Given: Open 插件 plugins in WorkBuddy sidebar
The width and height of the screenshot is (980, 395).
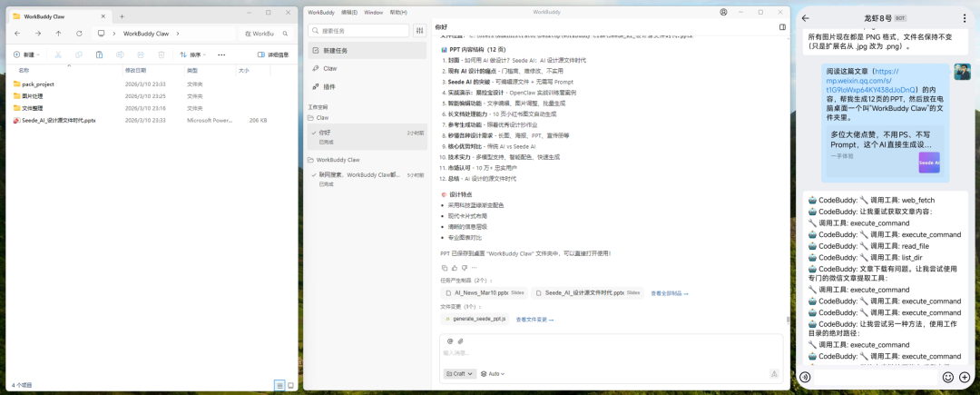Looking at the screenshot, I should [367, 87].
